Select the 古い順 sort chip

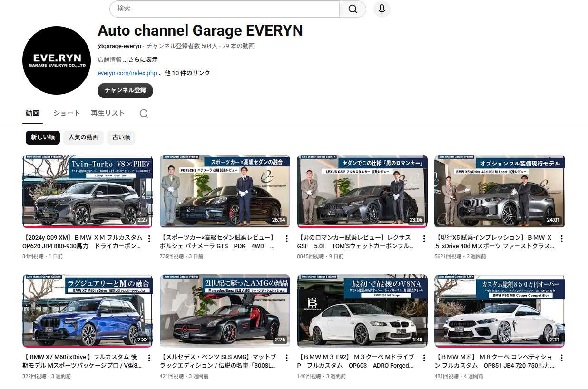click(121, 137)
